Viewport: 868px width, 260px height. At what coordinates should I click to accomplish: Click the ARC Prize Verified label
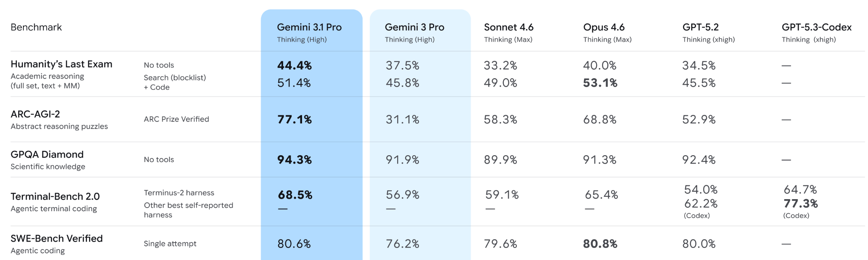[176, 119]
